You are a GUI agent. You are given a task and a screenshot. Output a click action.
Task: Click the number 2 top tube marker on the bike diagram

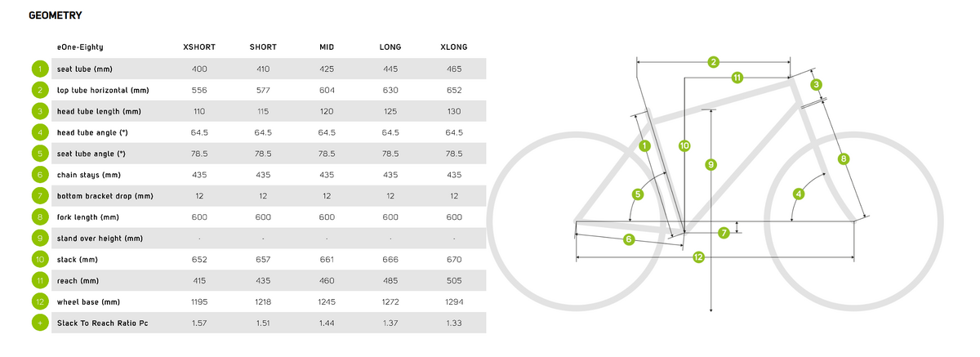[713, 62]
